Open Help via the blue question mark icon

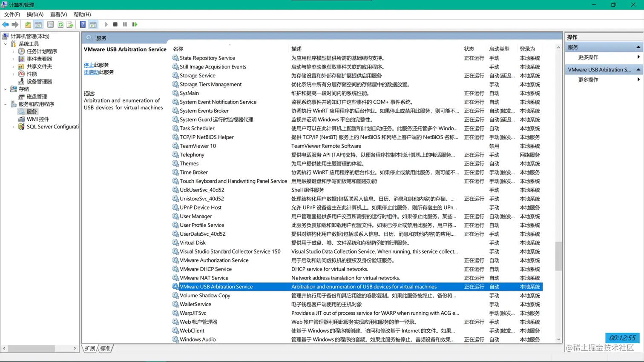tap(83, 24)
